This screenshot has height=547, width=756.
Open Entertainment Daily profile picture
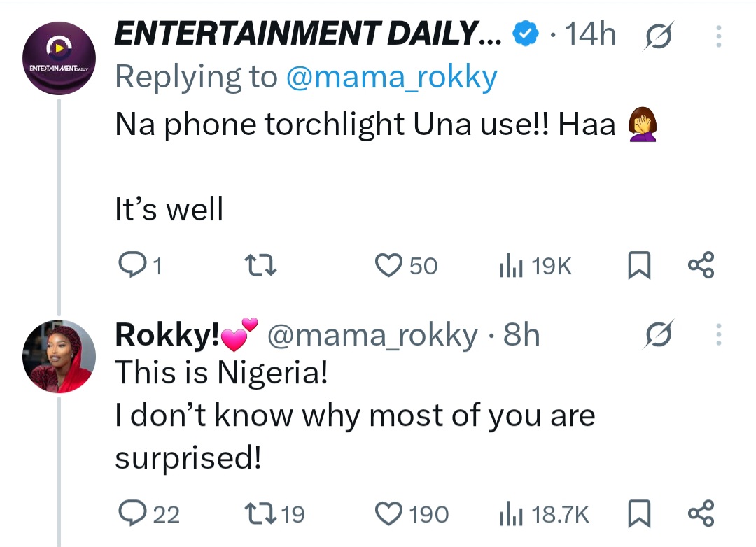59,58
